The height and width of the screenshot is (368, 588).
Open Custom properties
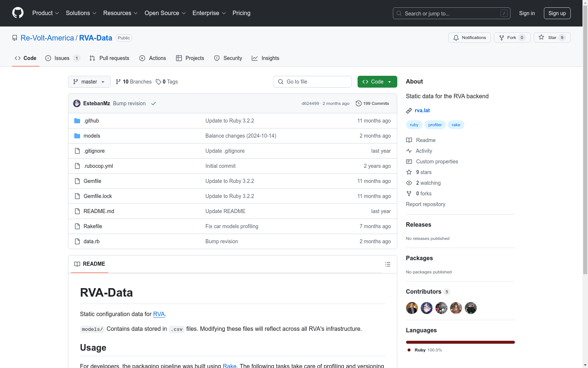click(x=432, y=162)
